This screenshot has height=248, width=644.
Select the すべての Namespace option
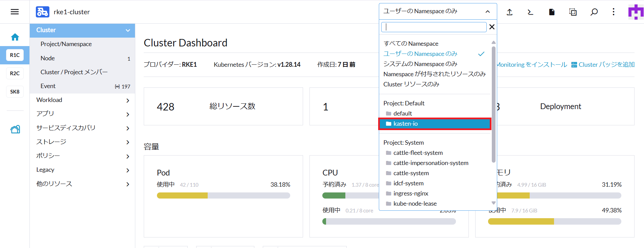point(411,44)
